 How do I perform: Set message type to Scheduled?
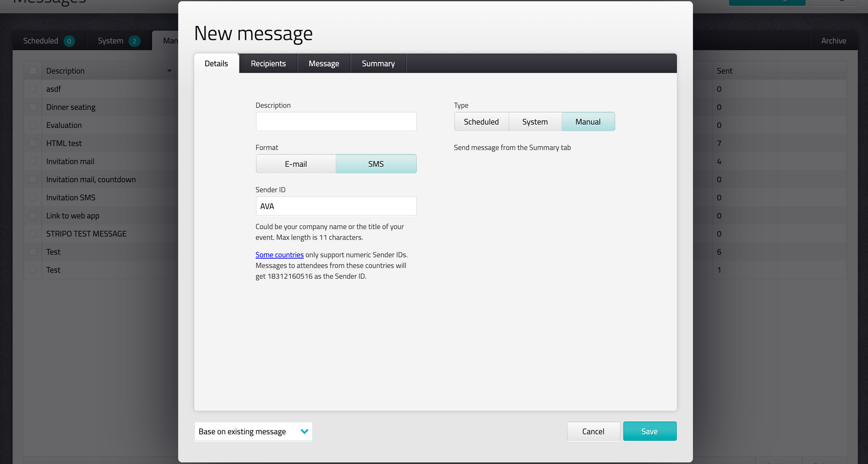coord(481,122)
